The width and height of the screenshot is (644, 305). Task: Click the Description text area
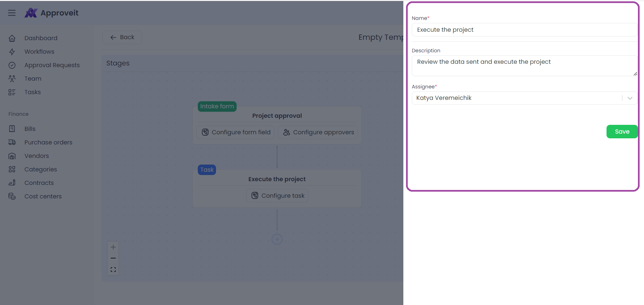pyautogui.click(x=525, y=66)
